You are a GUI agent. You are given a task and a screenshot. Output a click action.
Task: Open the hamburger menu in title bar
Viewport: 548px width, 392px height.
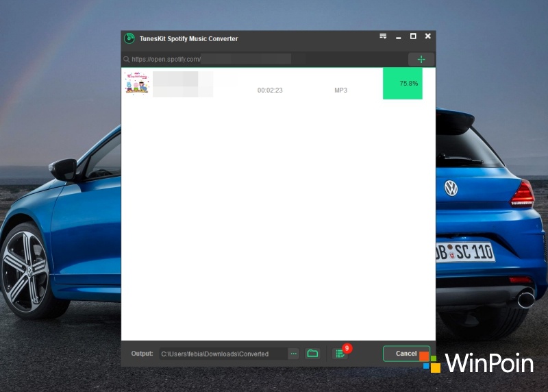point(383,36)
